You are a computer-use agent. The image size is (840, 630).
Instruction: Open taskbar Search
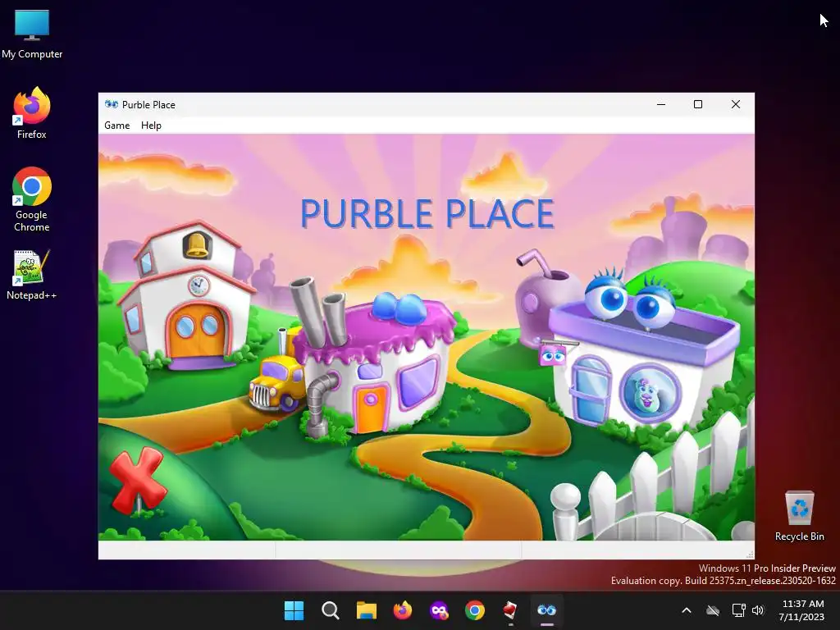tap(330, 610)
